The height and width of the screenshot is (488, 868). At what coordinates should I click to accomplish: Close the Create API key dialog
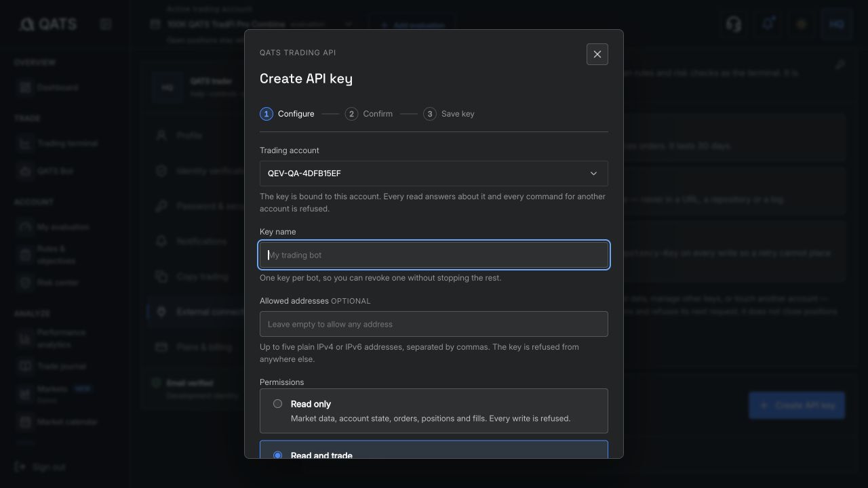[x=597, y=54]
